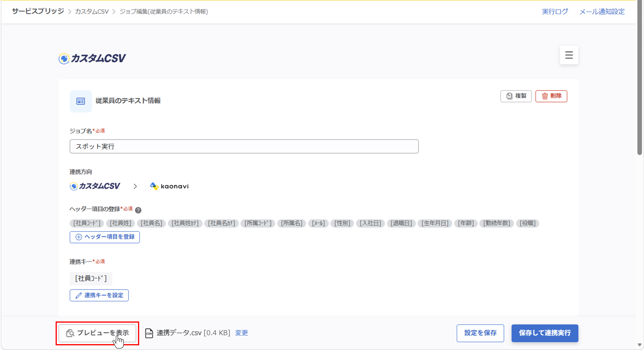Click the vertical scrollbar thumb
644x350 pixels.
[639, 78]
